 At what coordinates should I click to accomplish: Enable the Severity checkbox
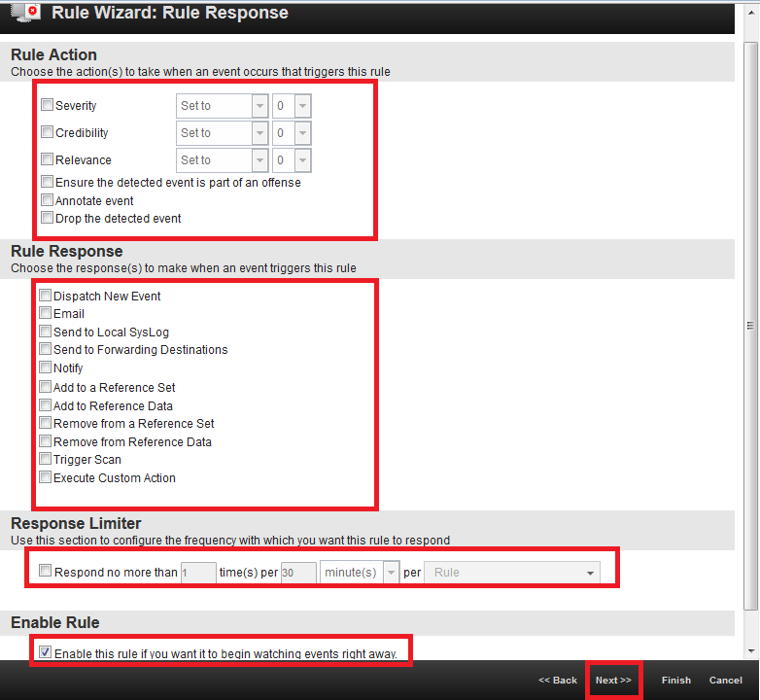coord(47,105)
